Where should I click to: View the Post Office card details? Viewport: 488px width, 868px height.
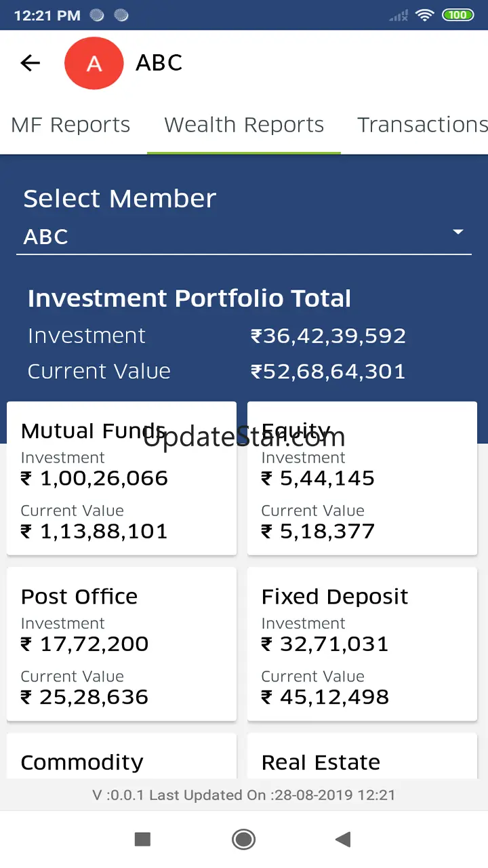[x=121, y=644]
